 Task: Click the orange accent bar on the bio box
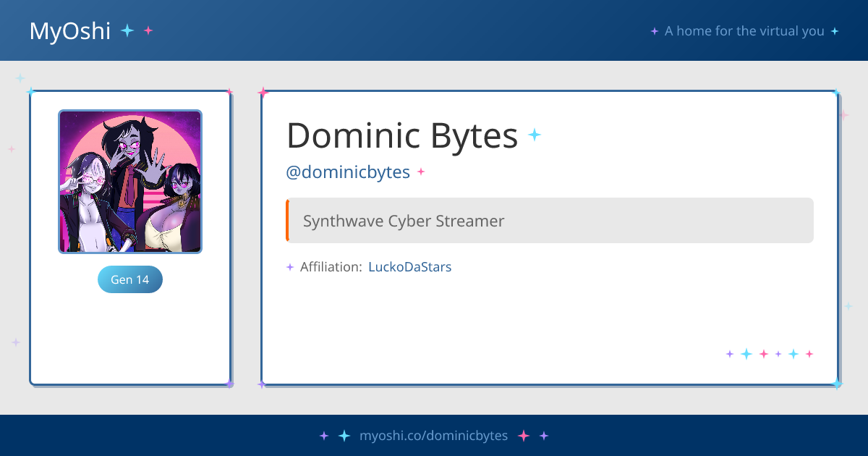(x=287, y=221)
